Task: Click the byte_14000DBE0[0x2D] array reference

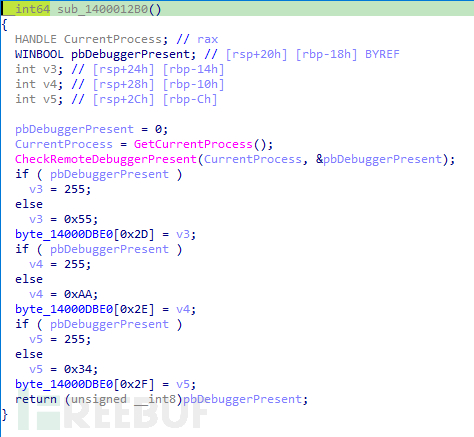Action: 85,234
